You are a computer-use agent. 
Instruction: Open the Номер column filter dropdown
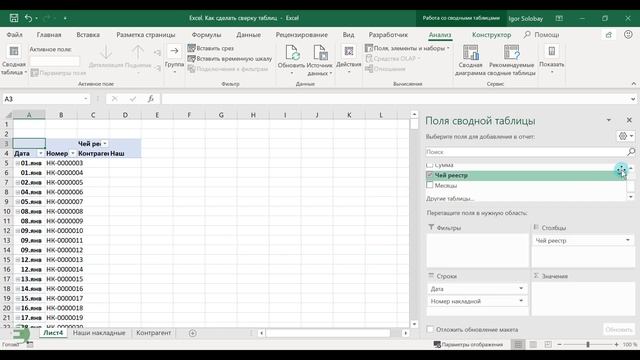[73, 153]
